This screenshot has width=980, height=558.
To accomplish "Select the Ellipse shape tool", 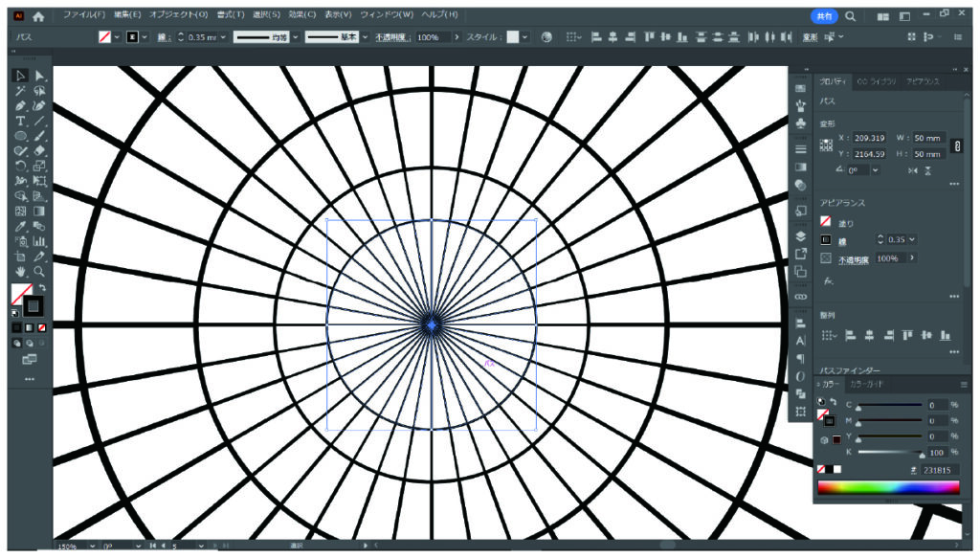I will [20, 136].
